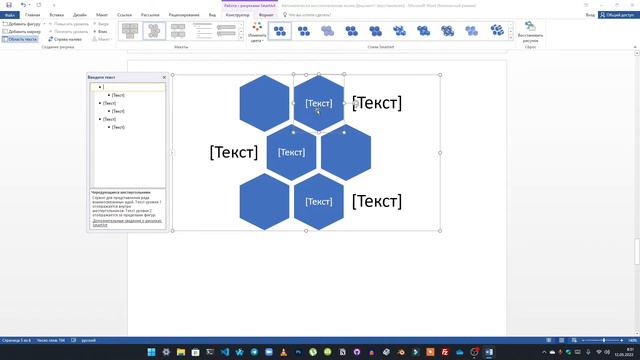Open the Рецензирование ribbon tab

[x=184, y=15]
